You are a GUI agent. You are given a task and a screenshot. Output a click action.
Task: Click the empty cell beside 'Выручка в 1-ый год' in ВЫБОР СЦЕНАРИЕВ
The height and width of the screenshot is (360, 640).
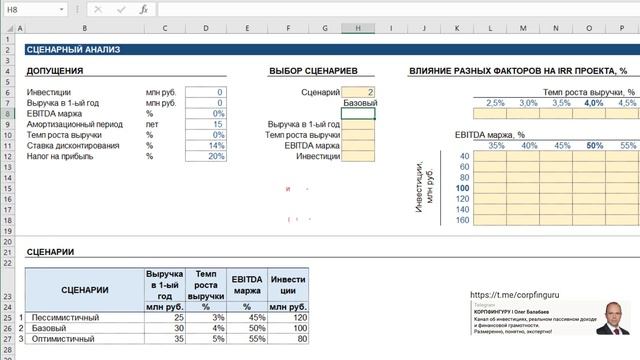pyautogui.click(x=358, y=124)
